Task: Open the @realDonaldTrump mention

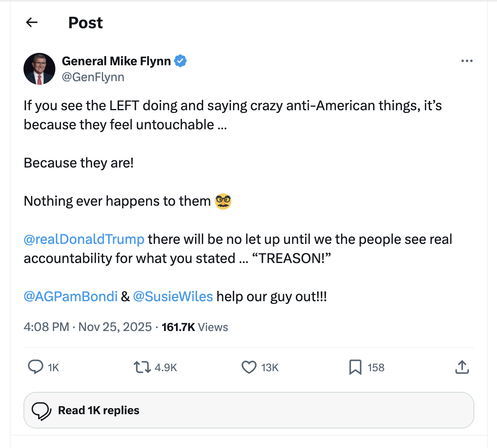Action: click(84, 239)
